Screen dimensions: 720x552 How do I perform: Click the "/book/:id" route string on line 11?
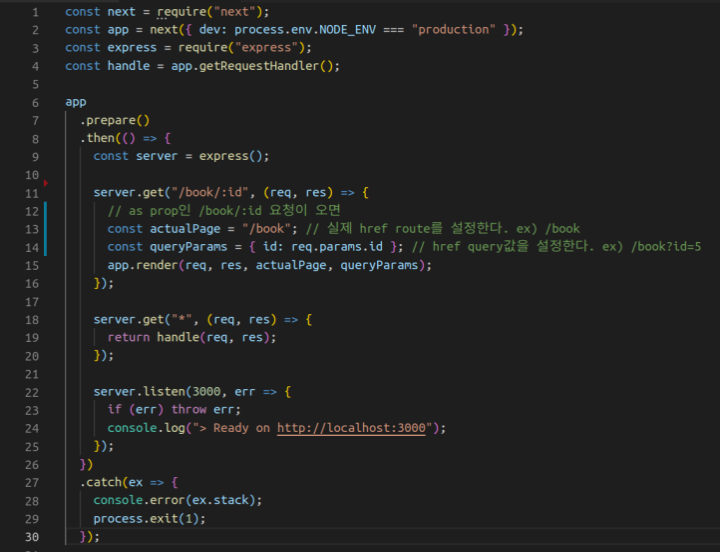coord(210,192)
